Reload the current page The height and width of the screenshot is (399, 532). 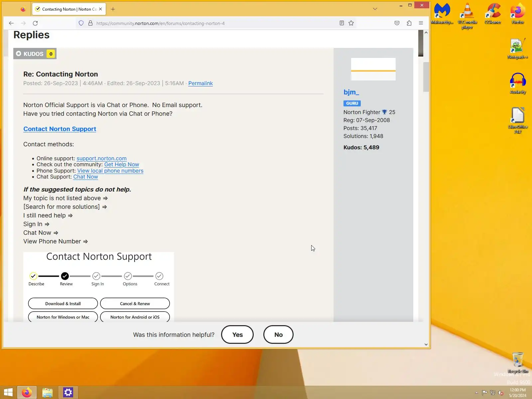[x=35, y=23]
